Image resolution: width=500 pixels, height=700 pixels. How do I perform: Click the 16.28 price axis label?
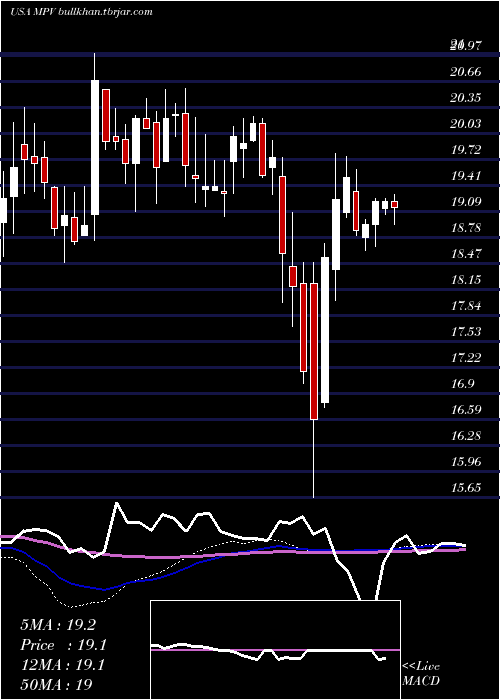click(x=466, y=436)
